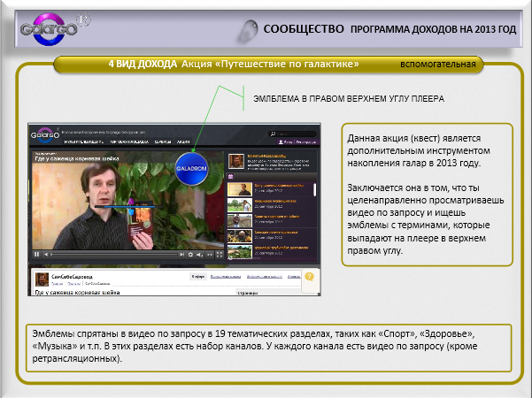Open third playlist thumbnail with man standing in field

click(240, 221)
